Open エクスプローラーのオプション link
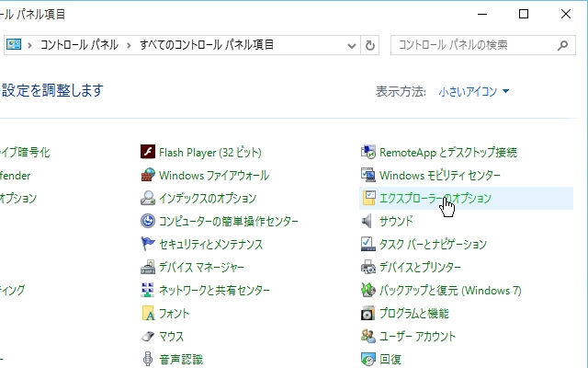This screenshot has width=588, height=368. point(435,199)
